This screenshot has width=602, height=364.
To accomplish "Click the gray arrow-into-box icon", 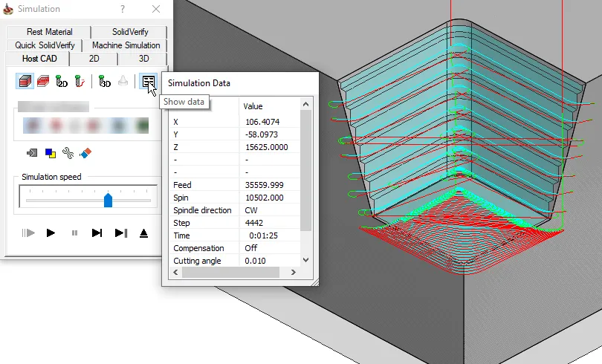I will point(32,153).
